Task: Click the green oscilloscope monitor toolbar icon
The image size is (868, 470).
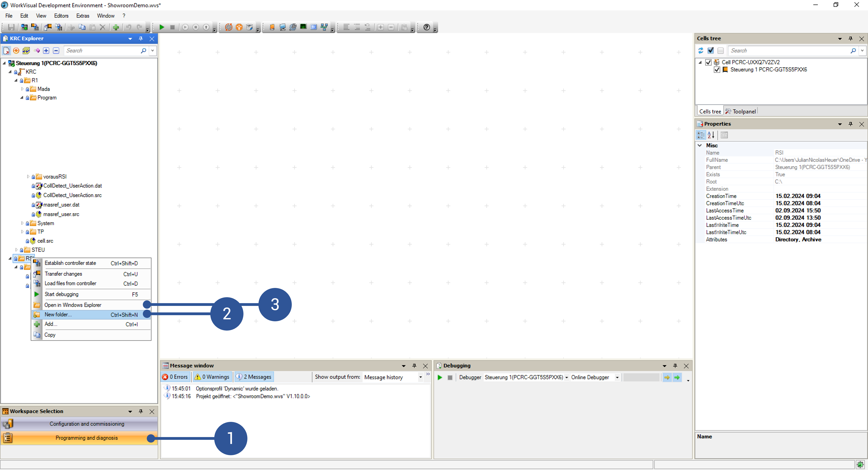Action: (x=303, y=27)
